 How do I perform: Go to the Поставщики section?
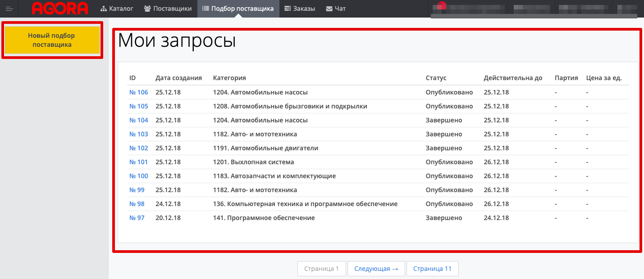(168, 9)
